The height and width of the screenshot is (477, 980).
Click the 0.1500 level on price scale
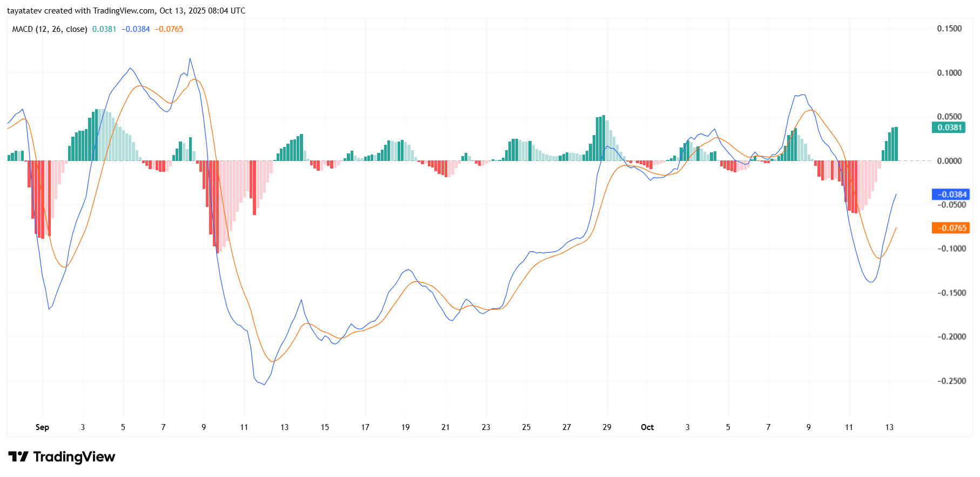(949, 29)
